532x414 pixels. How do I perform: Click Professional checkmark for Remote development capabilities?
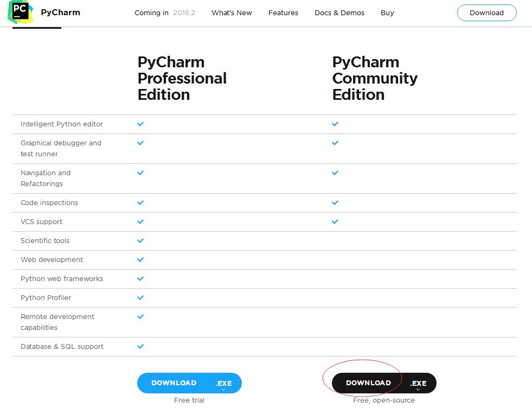(140, 316)
